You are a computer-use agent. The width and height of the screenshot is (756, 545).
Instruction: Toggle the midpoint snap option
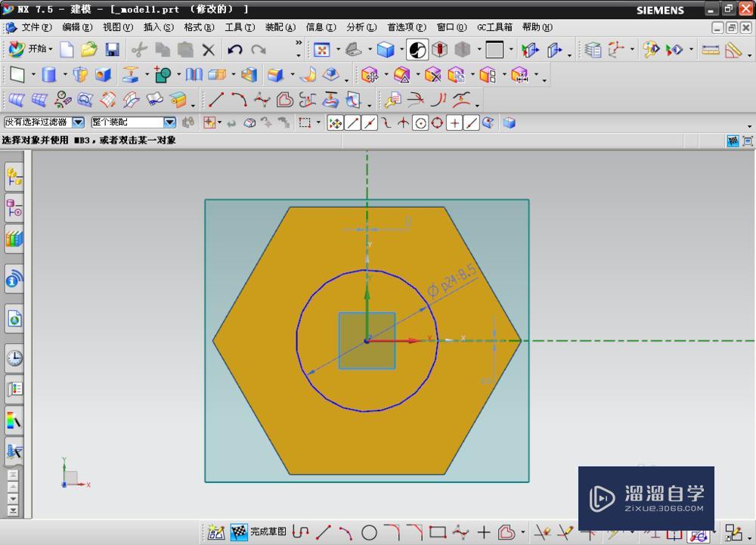pyautogui.click(x=370, y=123)
